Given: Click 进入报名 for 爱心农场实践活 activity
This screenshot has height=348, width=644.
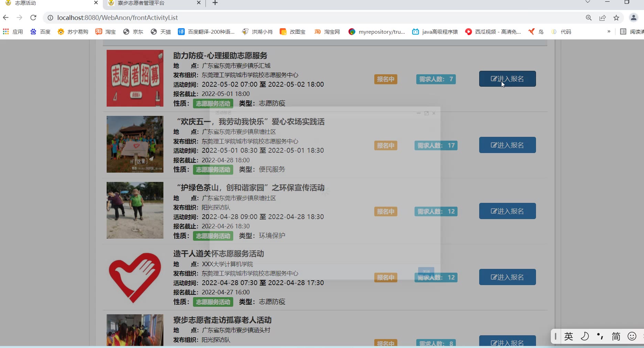Looking at the screenshot, I should click(x=507, y=145).
